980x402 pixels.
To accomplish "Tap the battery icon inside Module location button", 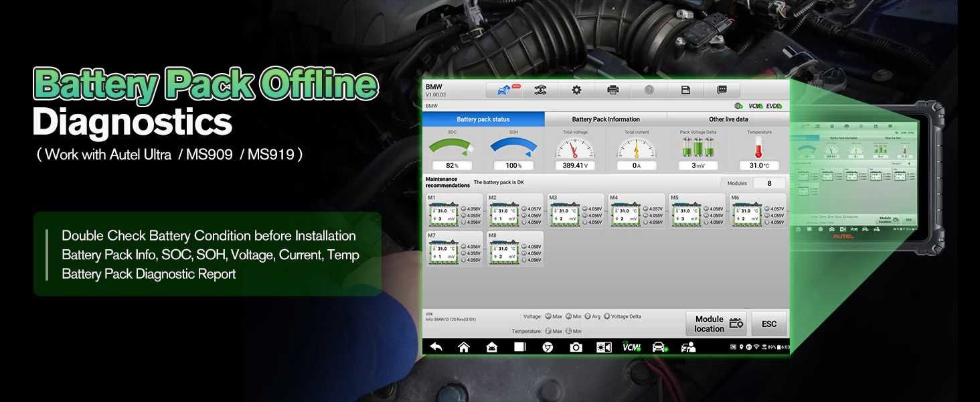I will [x=736, y=324].
